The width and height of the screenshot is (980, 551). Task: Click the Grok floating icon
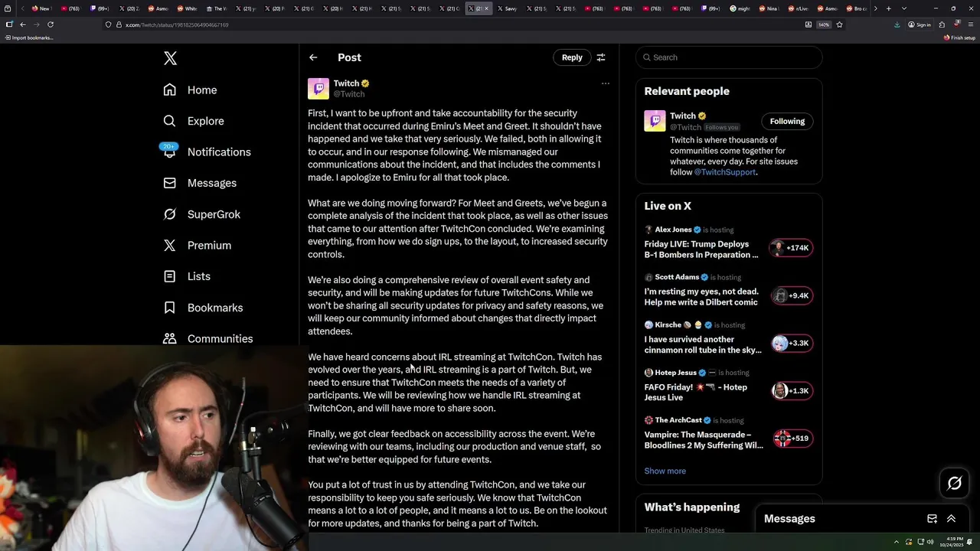tap(955, 483)
